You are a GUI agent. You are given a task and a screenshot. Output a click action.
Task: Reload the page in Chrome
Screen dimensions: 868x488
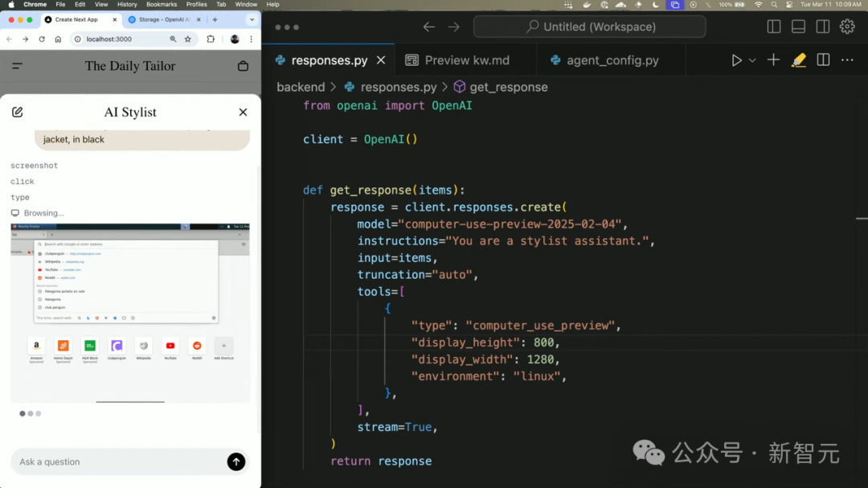pyautogui.click(x=42, y=39)
